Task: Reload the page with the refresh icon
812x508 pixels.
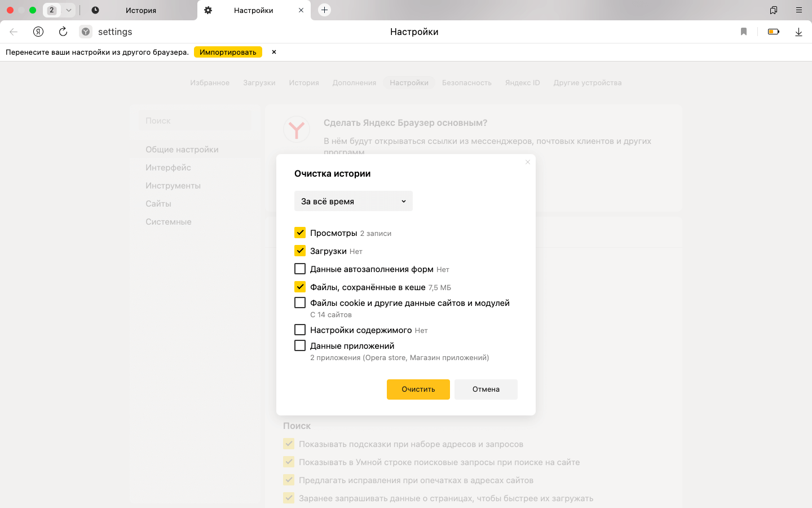Action: [x=63, y=32]
